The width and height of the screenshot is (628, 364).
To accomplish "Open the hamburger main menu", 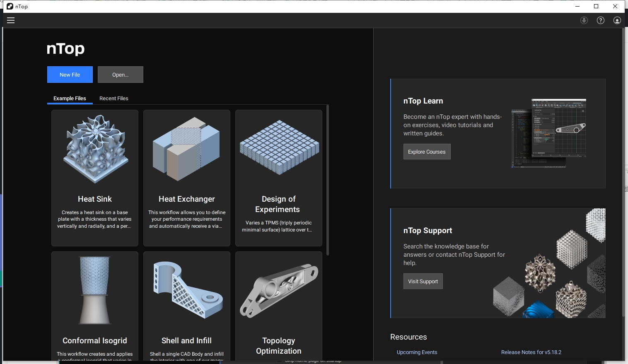I will [x=11, y=20].
